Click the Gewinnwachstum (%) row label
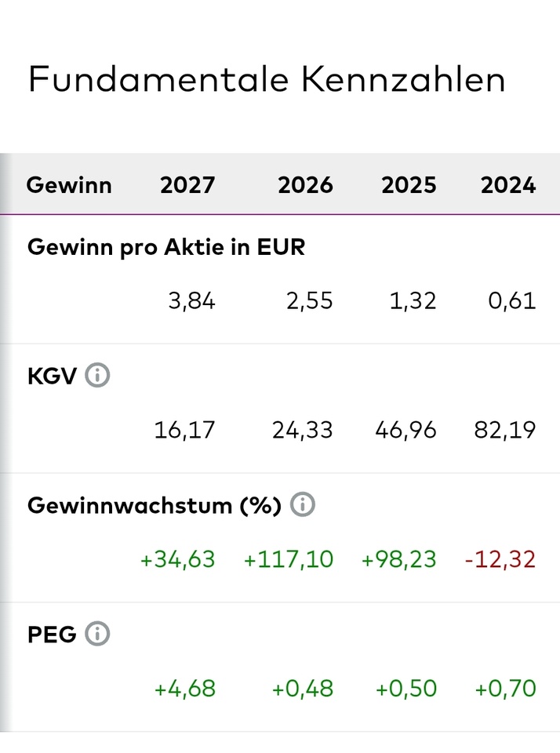This screenshot has width=560, height=753. (x=155, y=505)
